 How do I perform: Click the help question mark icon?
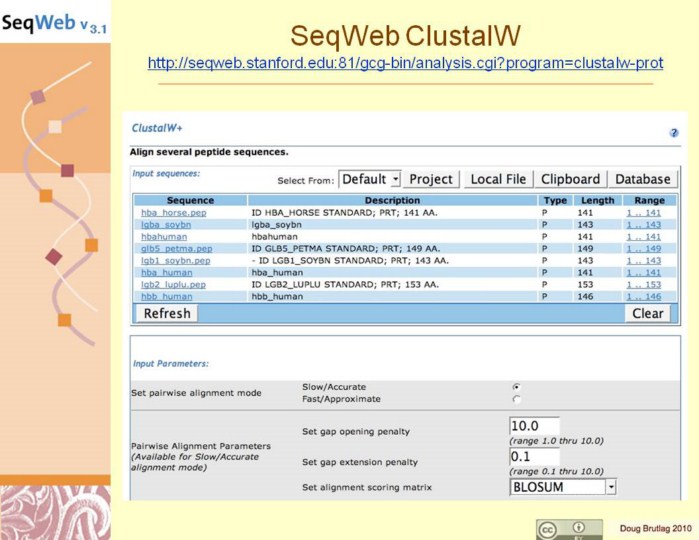pyautogui.click(x=674, y=132)
